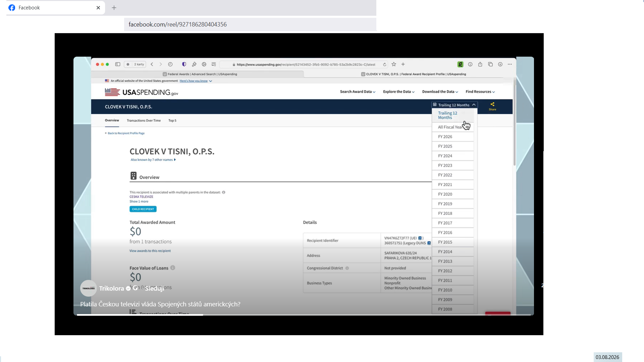Screen dimensions: 644x362
Task: Click the UEI glossary icon
Action: coord(420,238)
